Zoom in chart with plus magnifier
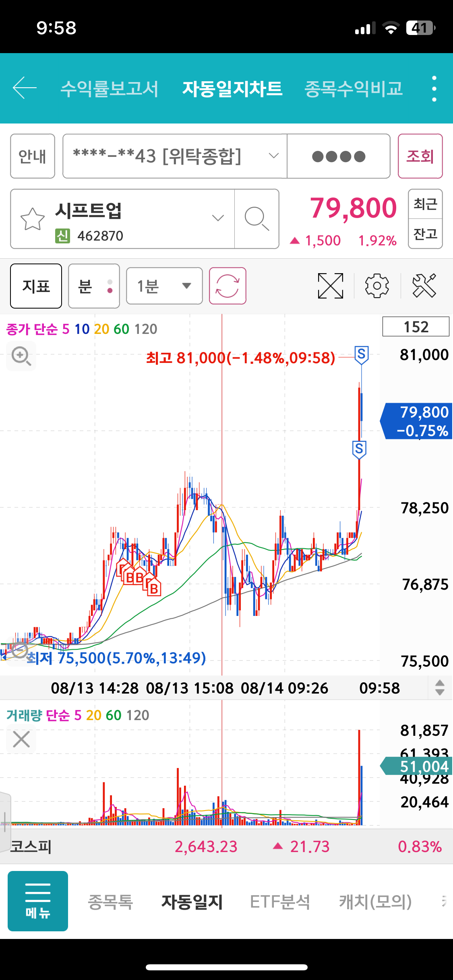The image size is (453, 980). (x=21, y=356)
